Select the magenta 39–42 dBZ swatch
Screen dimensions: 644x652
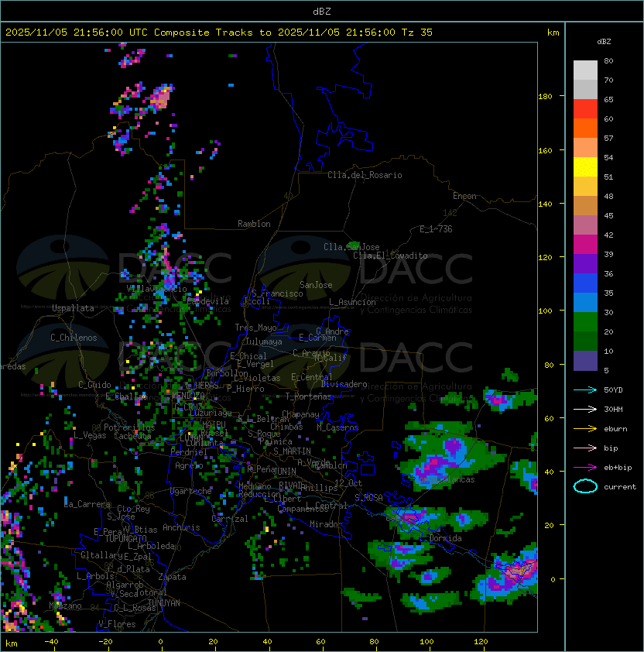585,245
